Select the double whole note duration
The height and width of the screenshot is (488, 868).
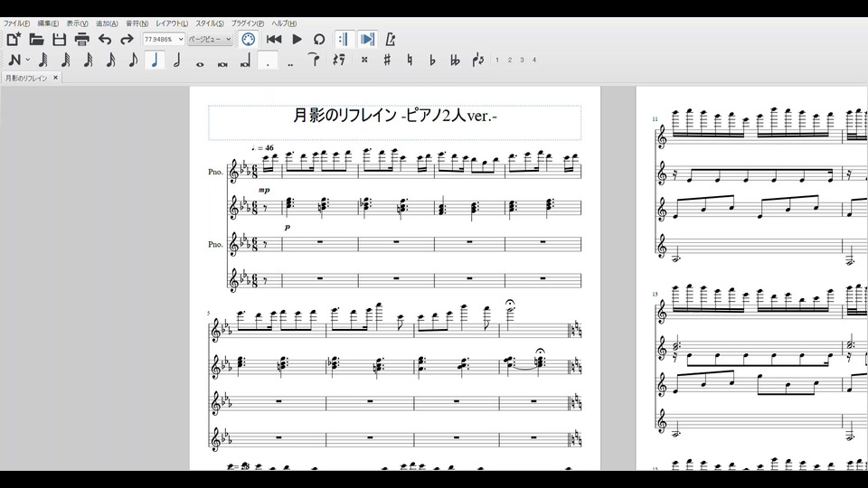pos(222,63)
